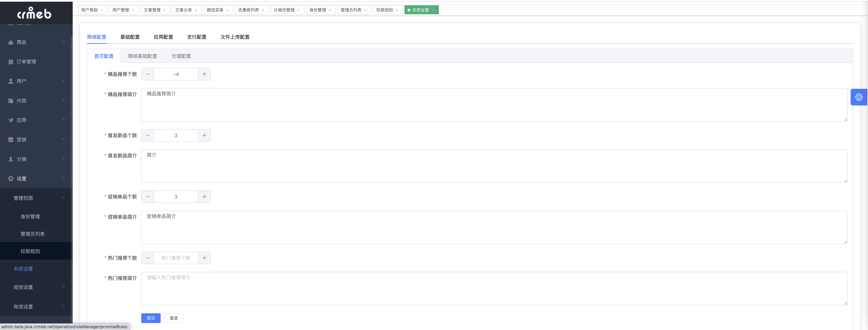Click the 精品推荐简介 text area

[x=494, y=105]
